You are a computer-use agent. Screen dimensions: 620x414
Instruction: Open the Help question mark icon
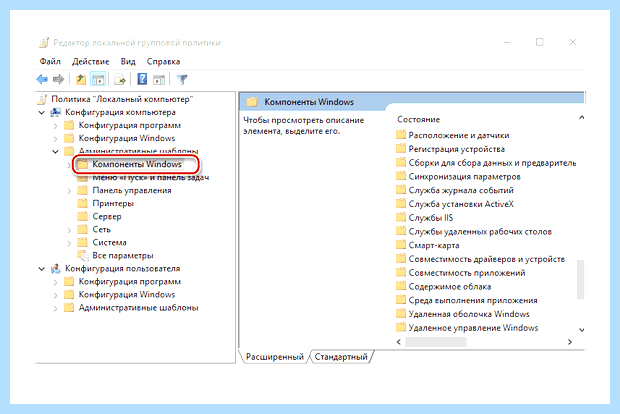[x=142, y=79]
